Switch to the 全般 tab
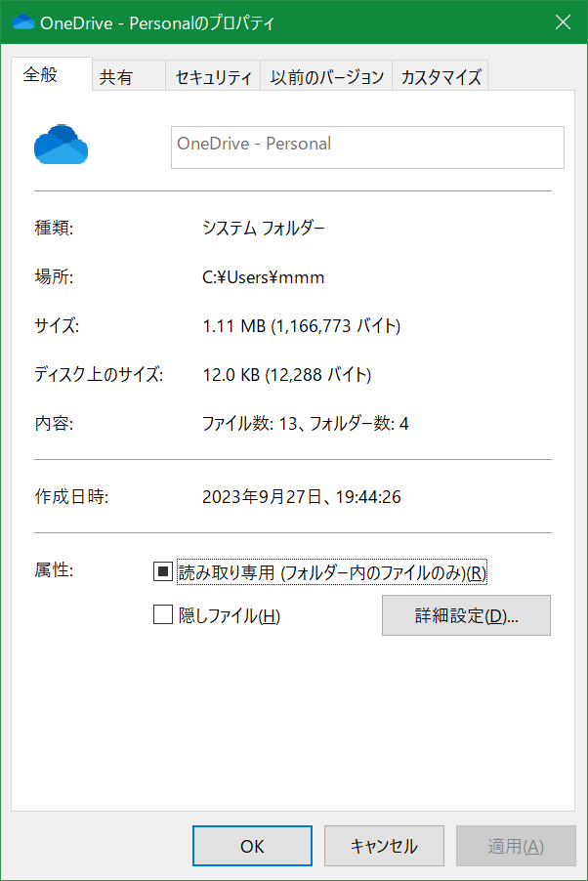The width and height of the screenshot is (588, 881). tap(52, 74)
